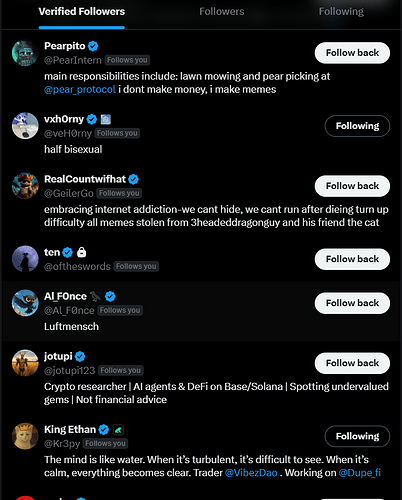This screenshot has height=500, width=402.
Task: Click the lock icon beside ten
Action: tap(81, 252)
